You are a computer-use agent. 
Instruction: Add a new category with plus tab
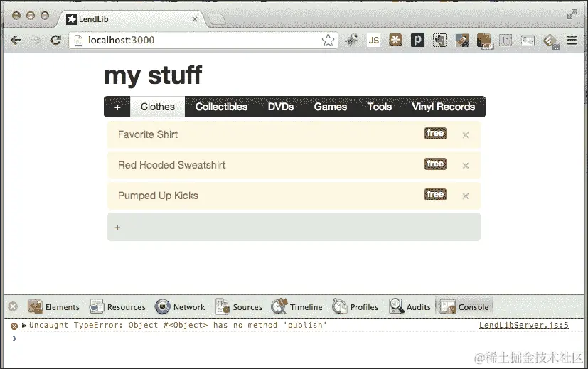(117, 107)
